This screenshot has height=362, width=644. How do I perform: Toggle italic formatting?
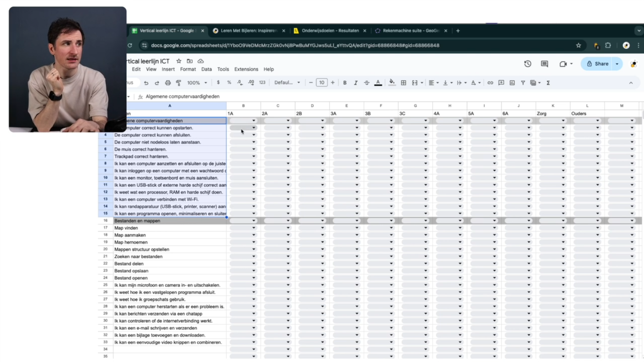pyautogui.click(x=356, y=83)
